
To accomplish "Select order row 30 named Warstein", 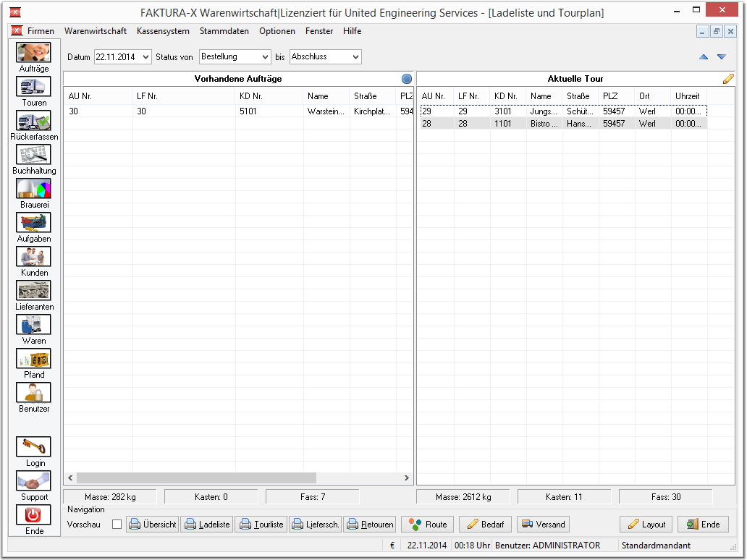I will pos(238,111).
